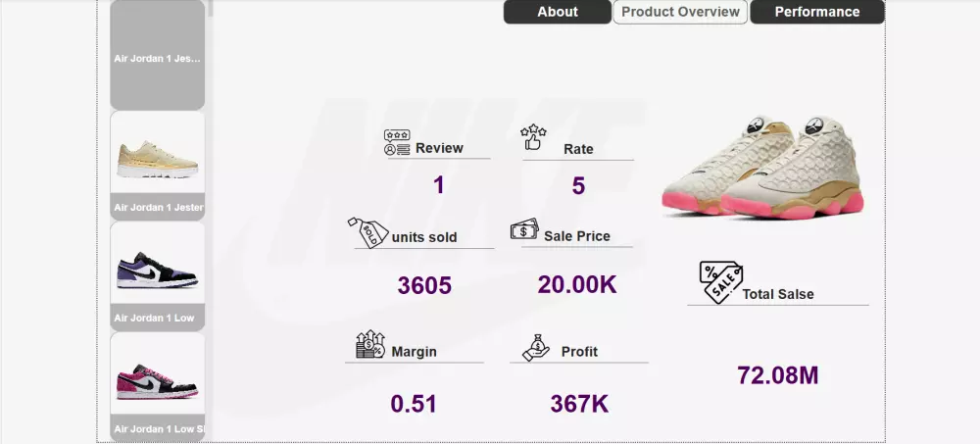Go to the Performance page
This screenshot has height=444, width=980.
pyautogui.click(x=817, y=12)
